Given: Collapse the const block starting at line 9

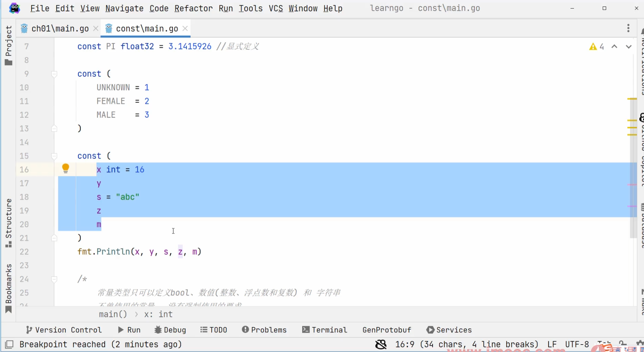Looking at the screenshot, I should (x=54, y=74).
